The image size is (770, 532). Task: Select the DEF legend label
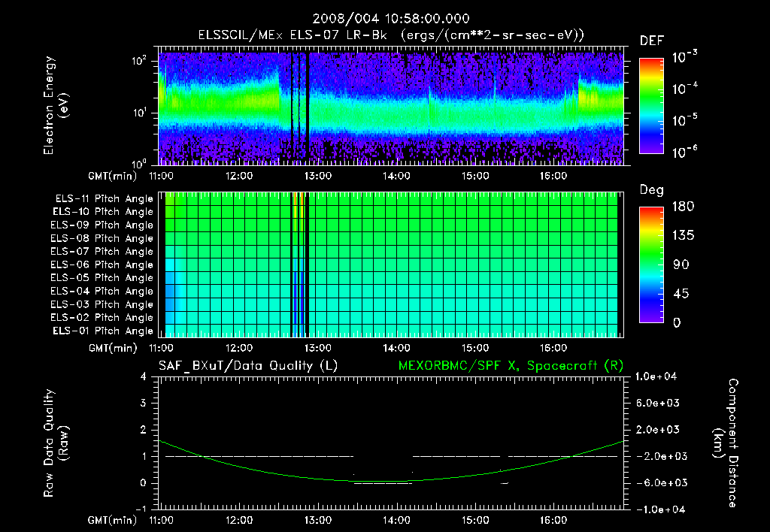click(x=652, y=41)
